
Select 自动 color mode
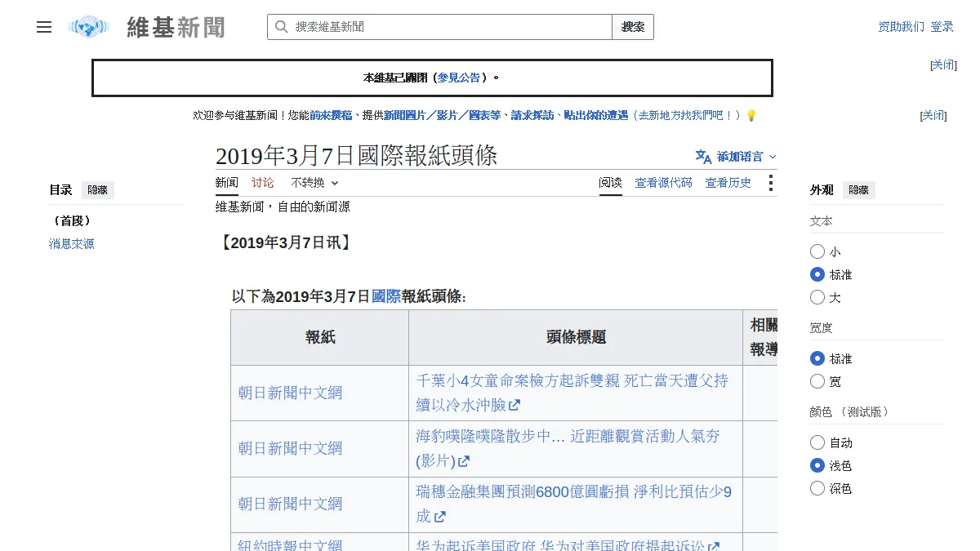tap(817, 442)
